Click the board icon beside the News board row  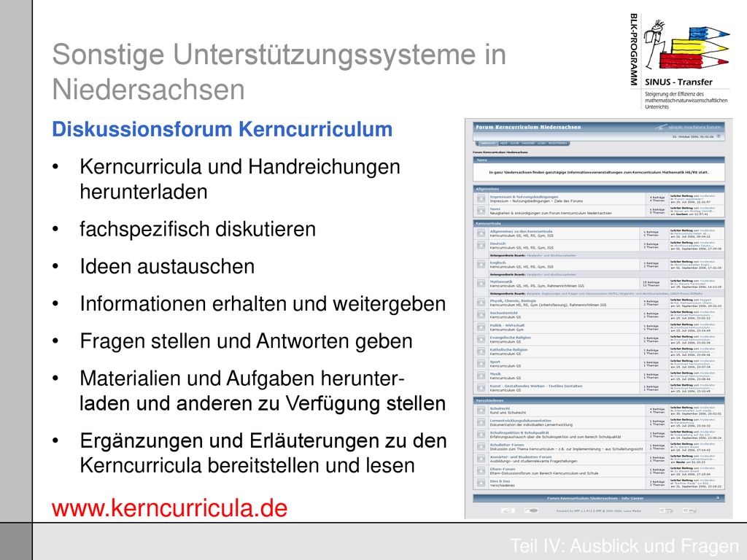[x=481, y=211]
